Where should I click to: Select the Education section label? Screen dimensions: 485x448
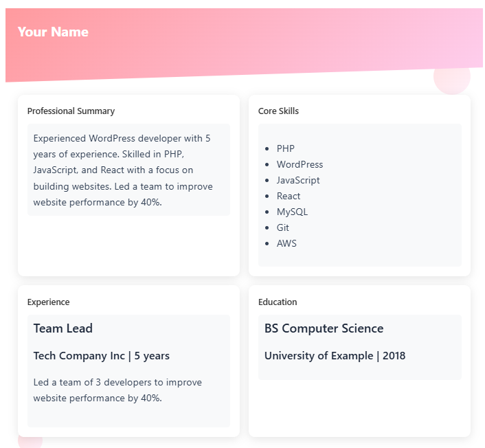(x=278, y=302)
